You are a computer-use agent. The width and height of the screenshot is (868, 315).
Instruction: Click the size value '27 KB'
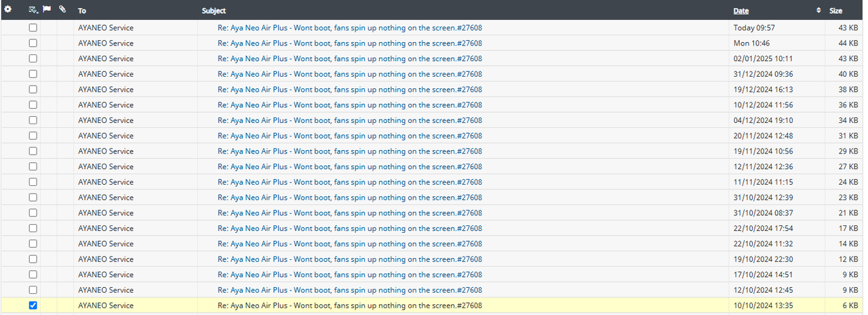click(848, 166)
